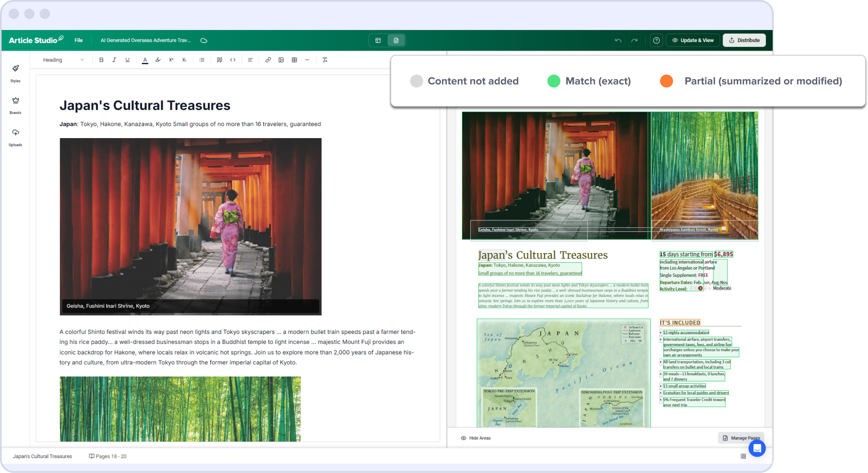868x473 pixels.
Task: Open Pages 18 - 20 selector
Action: (x=108, y=456)
